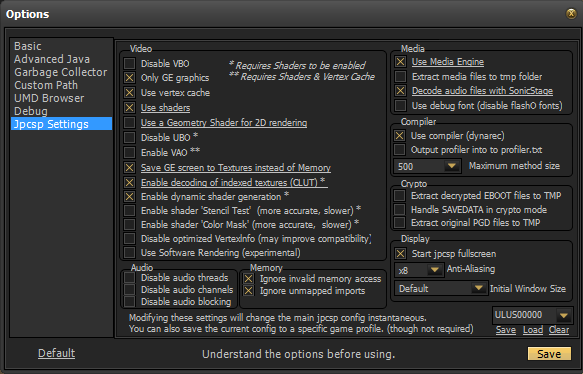Uncheck Only GE graphics
Viewport: 583px width, 374px height.
pos(129,78)
